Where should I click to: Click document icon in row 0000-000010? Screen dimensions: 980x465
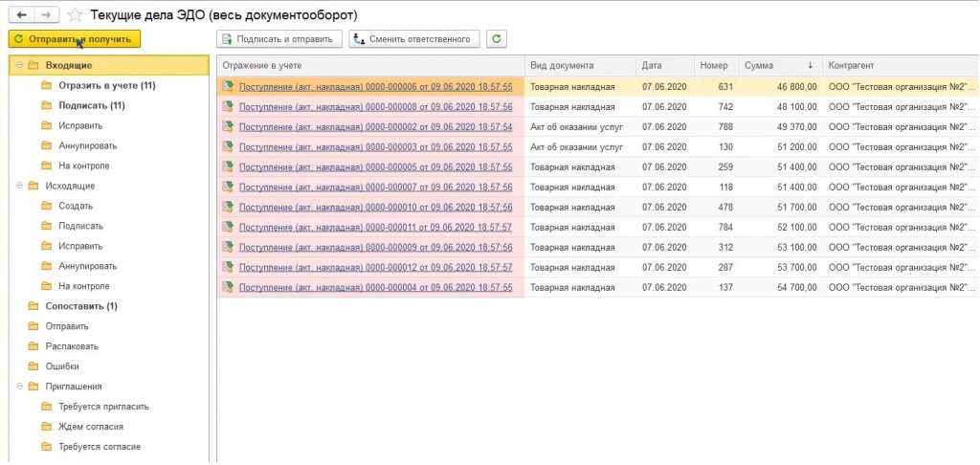228,207
